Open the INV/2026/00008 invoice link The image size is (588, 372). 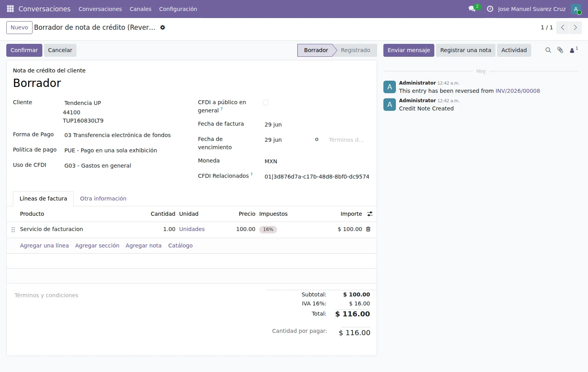tap(518, 91)
